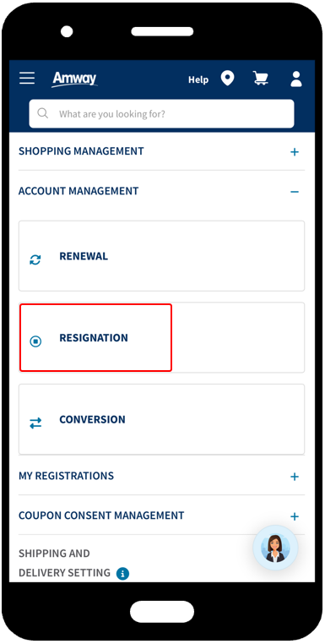325x644 pixels.
Task: Select the Conversion card
Action: click(162, 419)
